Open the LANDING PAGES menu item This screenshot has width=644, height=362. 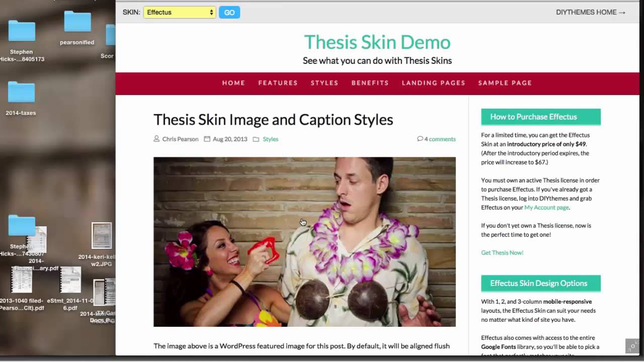click(434, 83)
